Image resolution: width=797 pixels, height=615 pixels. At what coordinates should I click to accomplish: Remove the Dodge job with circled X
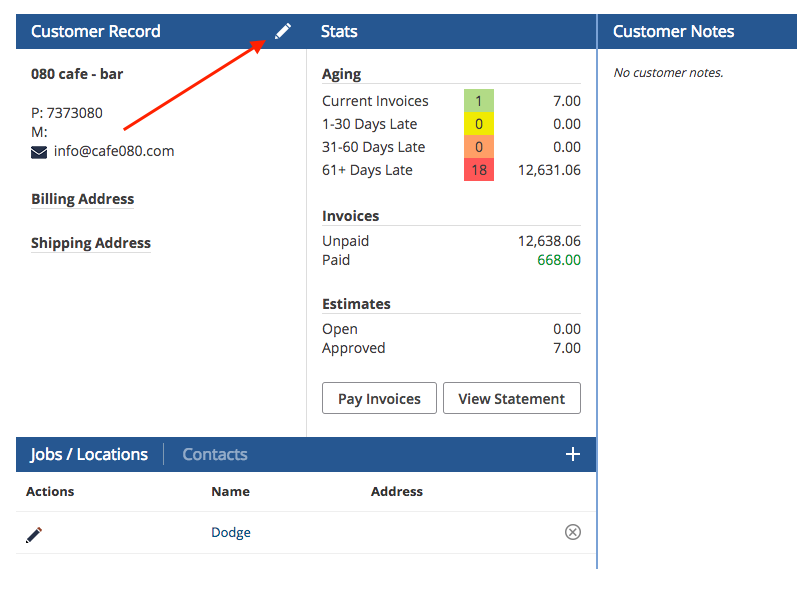click(573, 532)
